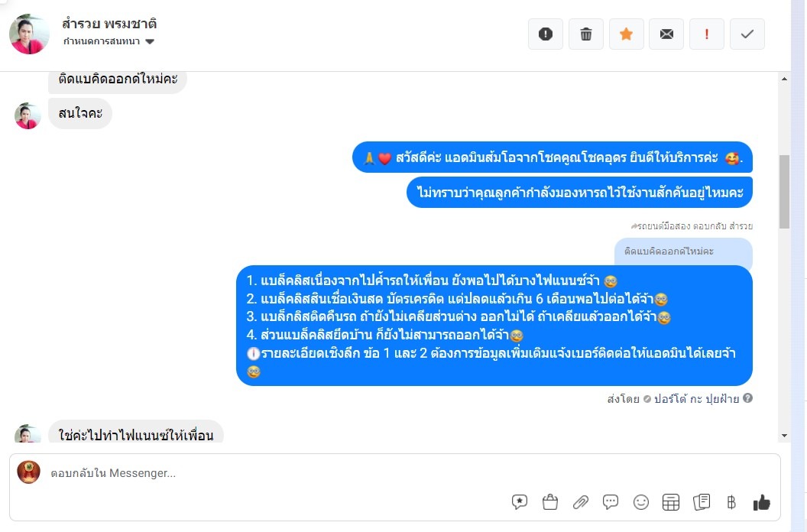Toggle the orange star follow-up marker
This screenshot has height=532, width=807.
(627, 34)
